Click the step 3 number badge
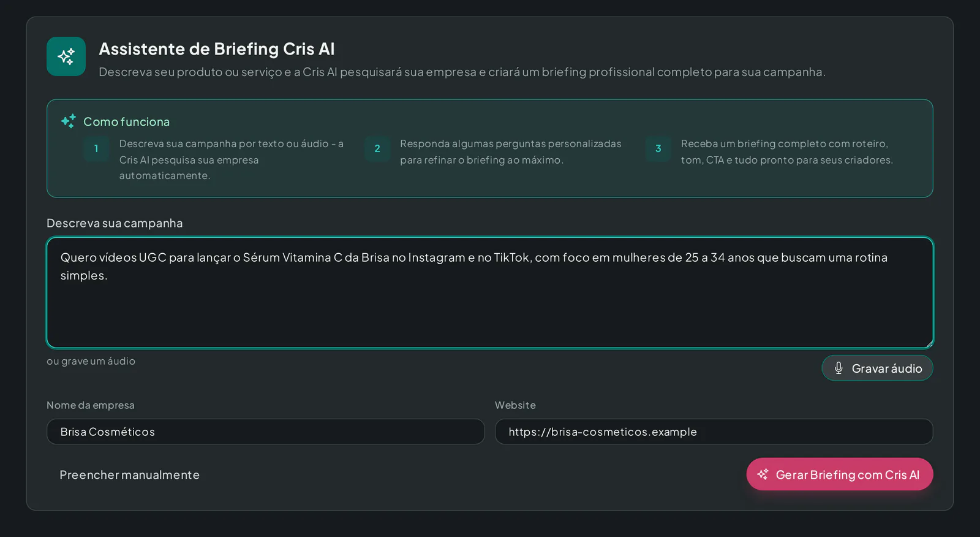 658,148
